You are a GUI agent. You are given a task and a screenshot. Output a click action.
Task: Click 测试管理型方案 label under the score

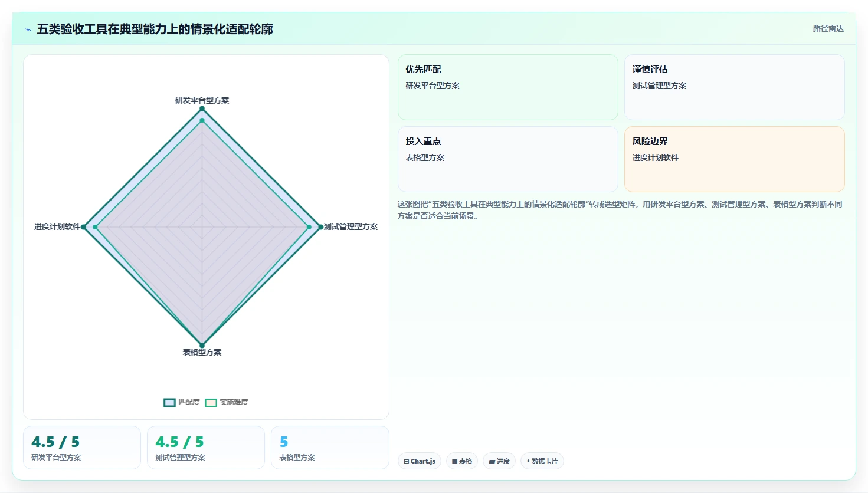click(x=180, y=458)
